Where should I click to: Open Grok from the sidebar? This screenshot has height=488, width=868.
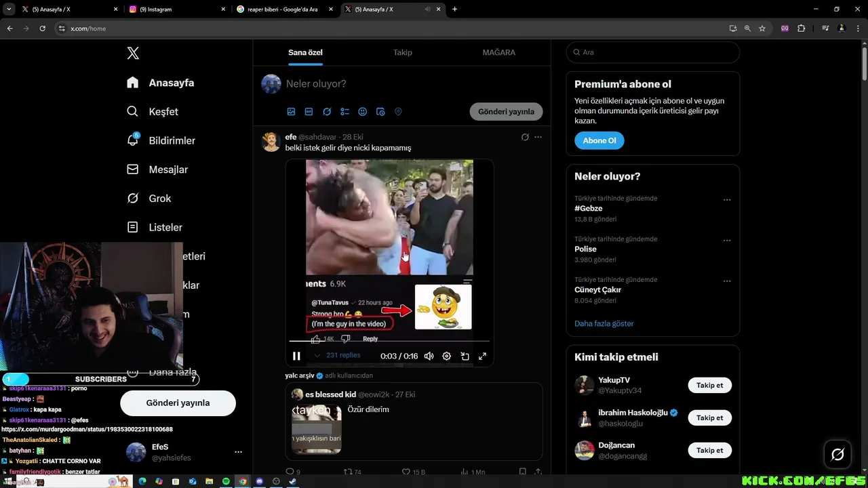pos(149,199)
